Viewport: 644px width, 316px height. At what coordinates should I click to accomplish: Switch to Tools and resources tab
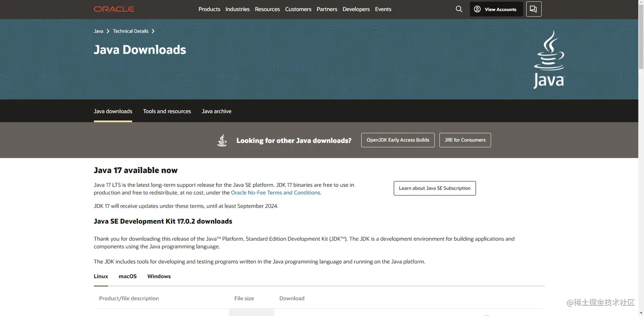pyautogui.click(x=167, y=111)
